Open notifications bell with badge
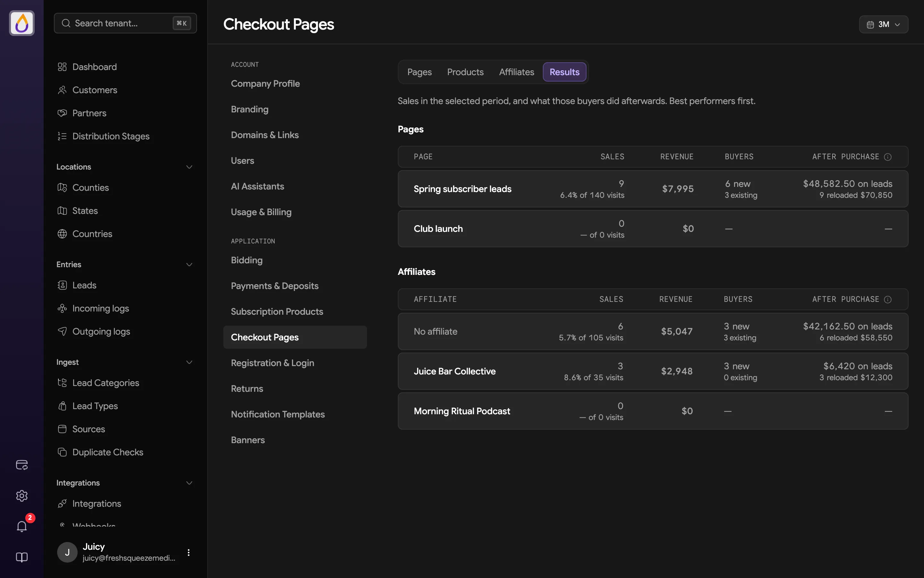Image resolution: width=924 pixels, height=578 pixels. 22,526
